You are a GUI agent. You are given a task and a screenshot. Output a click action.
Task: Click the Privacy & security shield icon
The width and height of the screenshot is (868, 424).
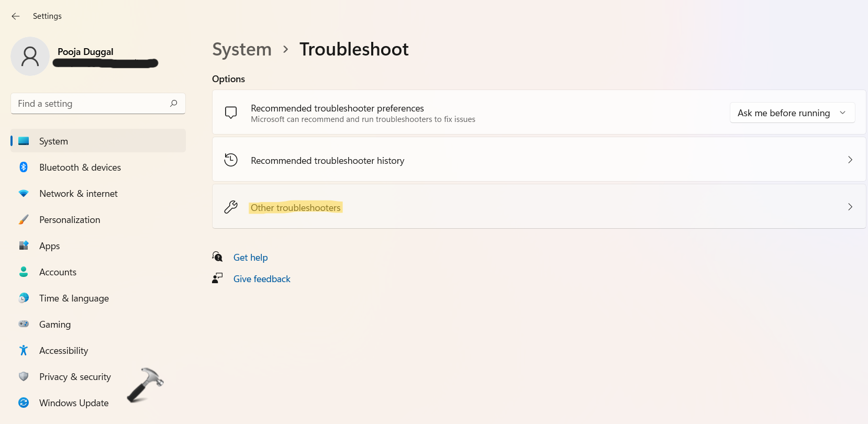tap(24, 376)
